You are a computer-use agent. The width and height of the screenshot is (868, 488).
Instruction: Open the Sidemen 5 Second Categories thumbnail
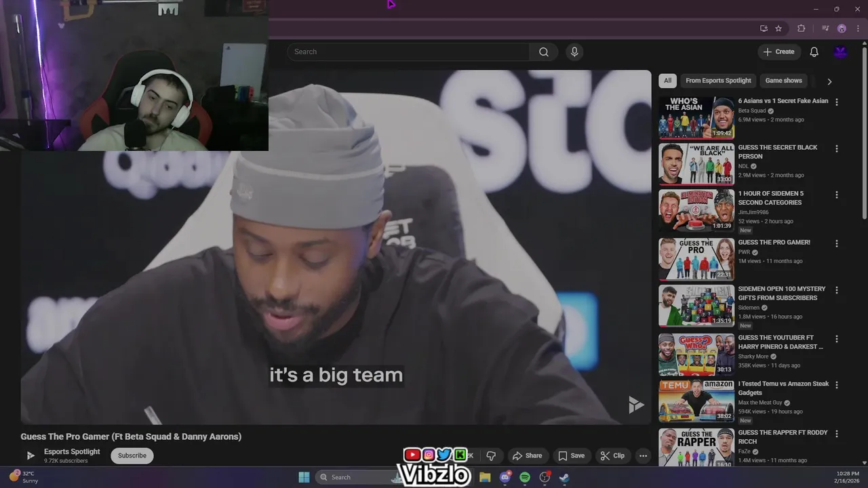696,210
